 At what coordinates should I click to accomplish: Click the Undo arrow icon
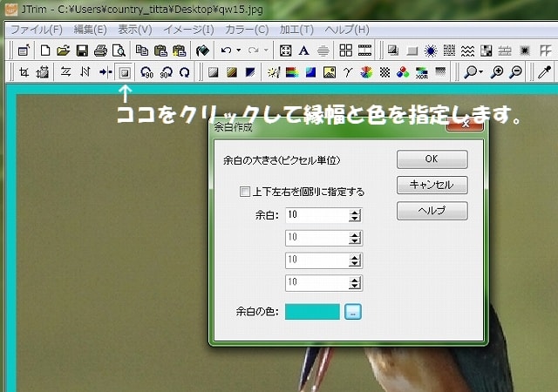point(226,51)
